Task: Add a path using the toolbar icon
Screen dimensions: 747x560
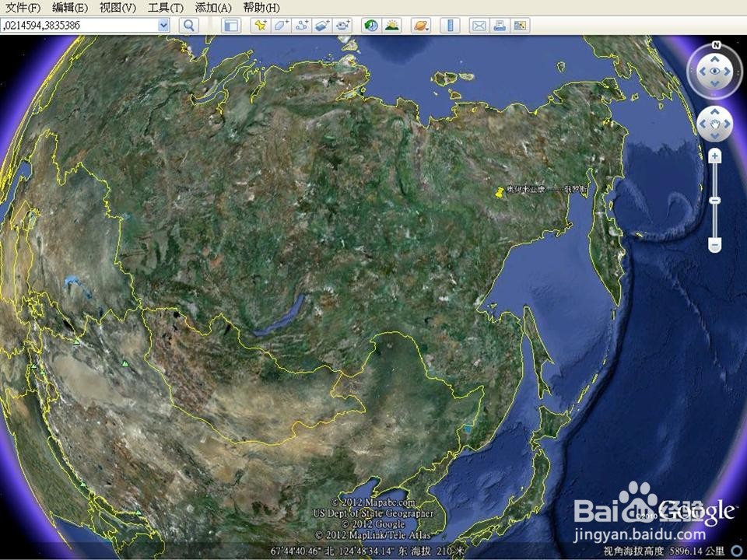Action: click(302, 25)
